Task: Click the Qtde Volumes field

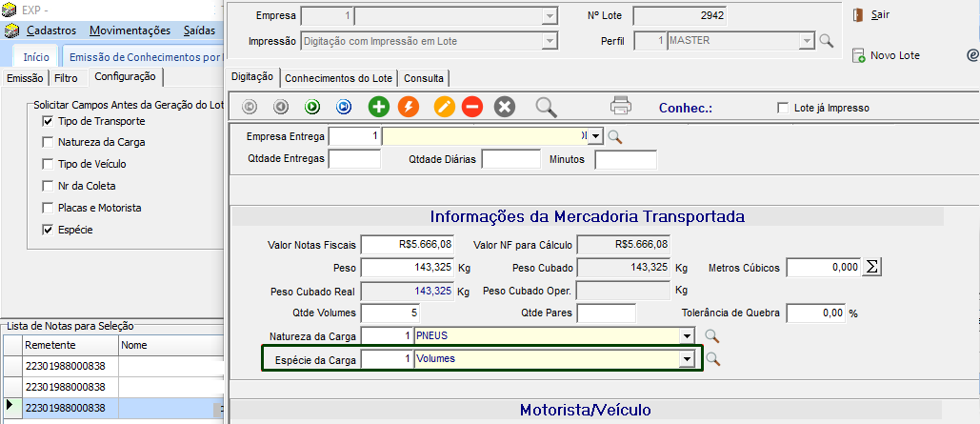Action: [391, 313]
